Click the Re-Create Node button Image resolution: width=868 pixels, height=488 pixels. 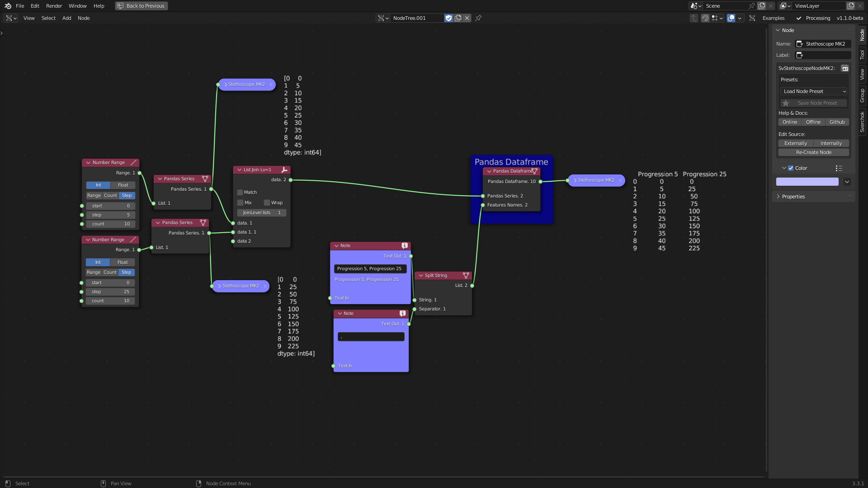tap(814, 152)
